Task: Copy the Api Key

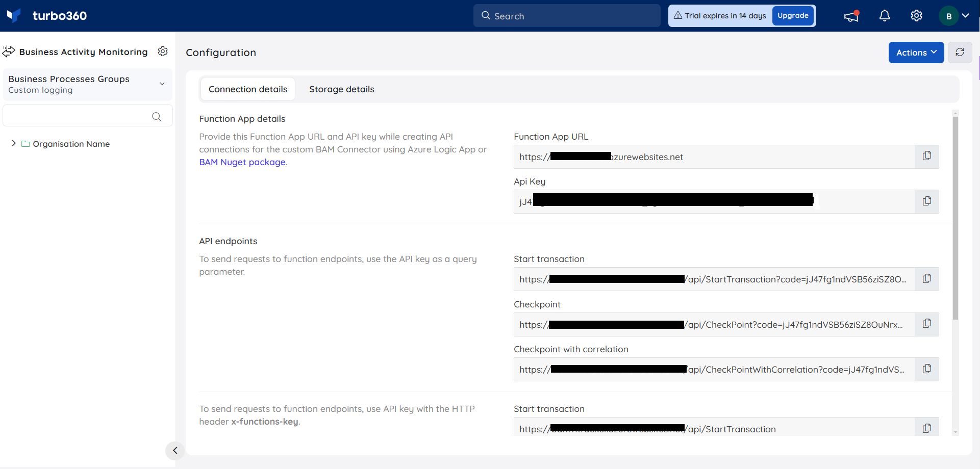Action: [927, 201]
